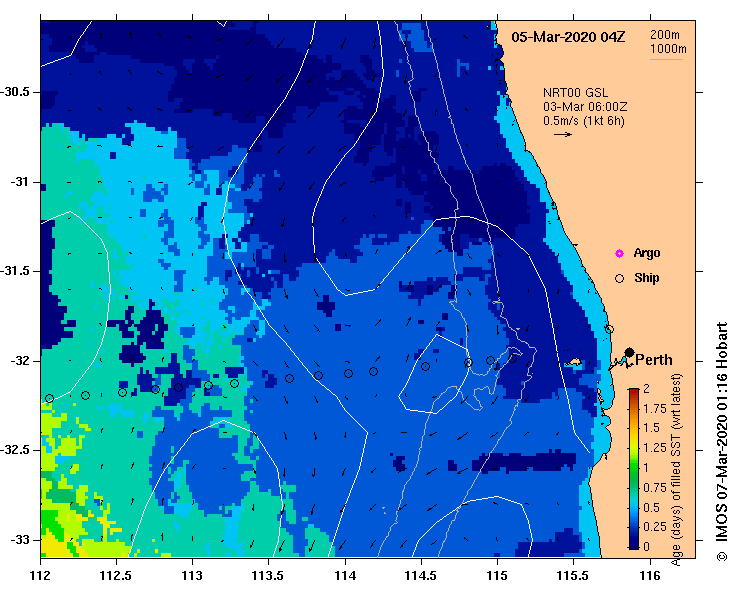Click the copyright symbol beside IMOS
Viewport: 739px width, 592px height.
click(722, 556)
